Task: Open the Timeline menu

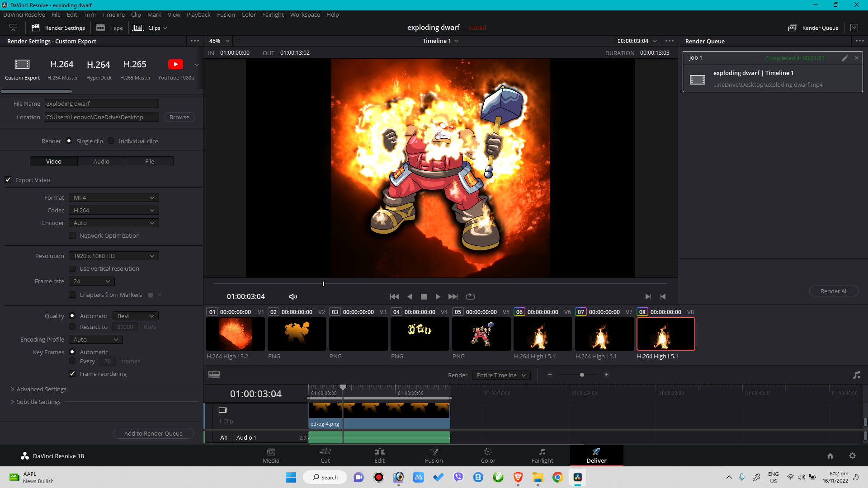Action: [x=113, y=14]
